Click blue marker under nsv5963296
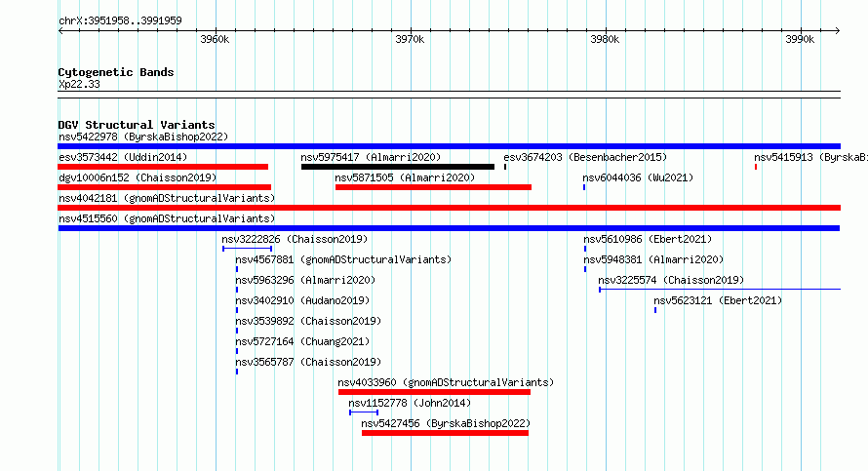Viewport: 868px width, 471px height. click(237, 290)
